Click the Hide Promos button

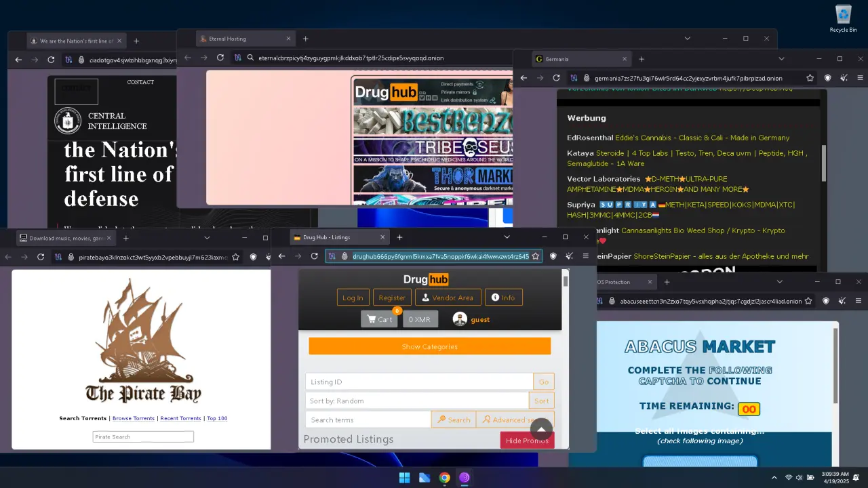pos(527,441)
